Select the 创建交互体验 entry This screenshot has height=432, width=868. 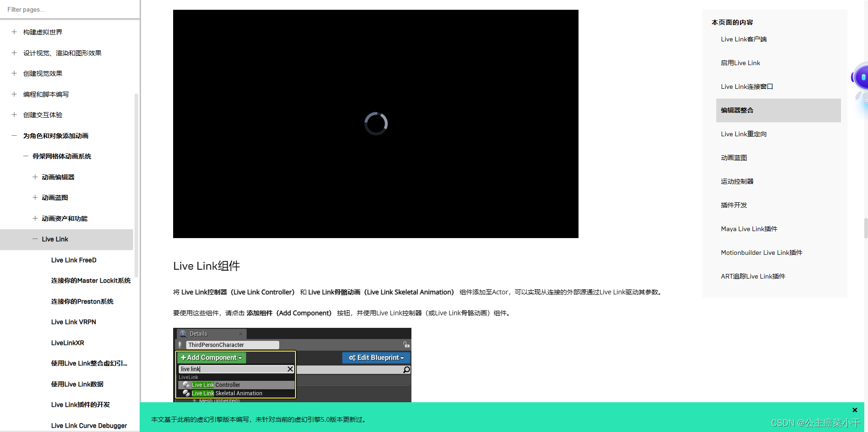pyautogui.click(x=43, y=115)
